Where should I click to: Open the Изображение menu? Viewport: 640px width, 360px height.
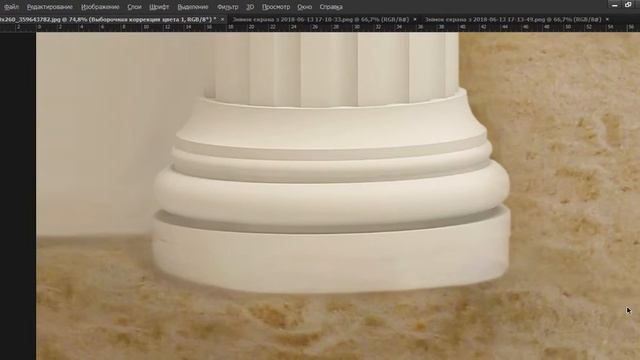click(x=100, y=7)
